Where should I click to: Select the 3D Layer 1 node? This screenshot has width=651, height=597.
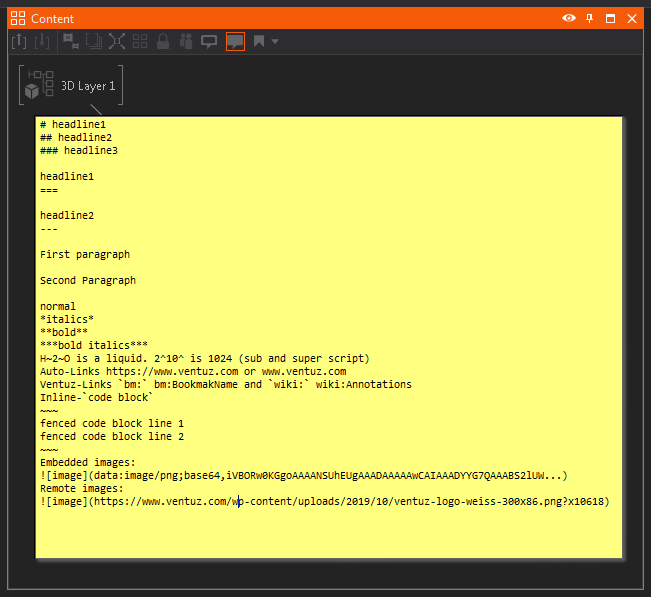pos(72,86)
